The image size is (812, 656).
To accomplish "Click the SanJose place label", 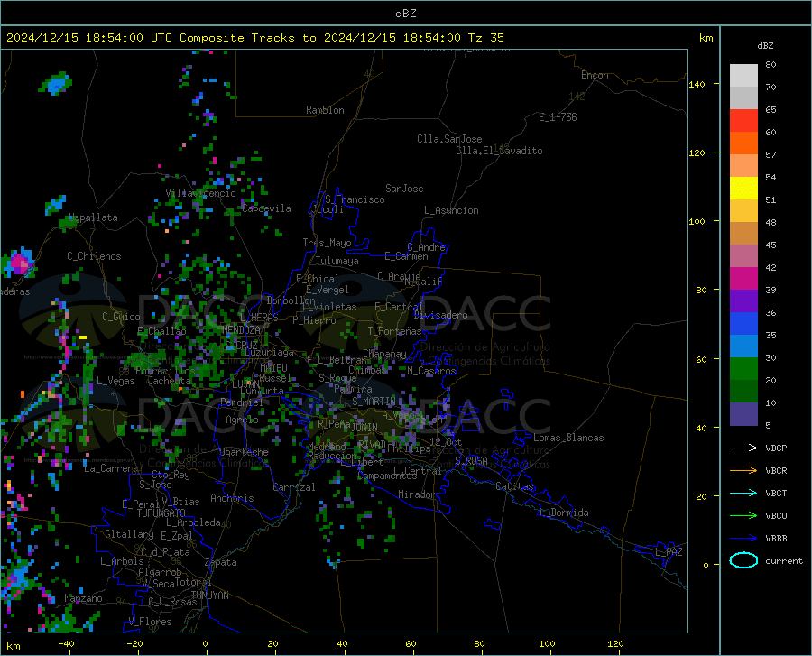I will click(x=404, y=189).
